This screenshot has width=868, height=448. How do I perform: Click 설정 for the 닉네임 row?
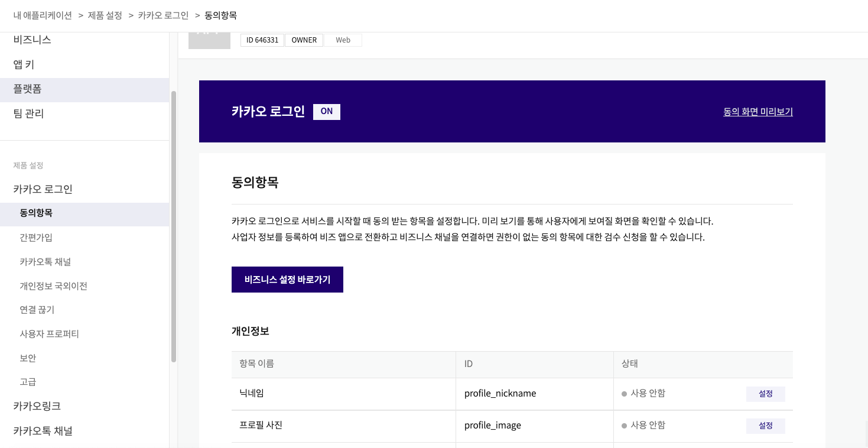tap(766, 394)
